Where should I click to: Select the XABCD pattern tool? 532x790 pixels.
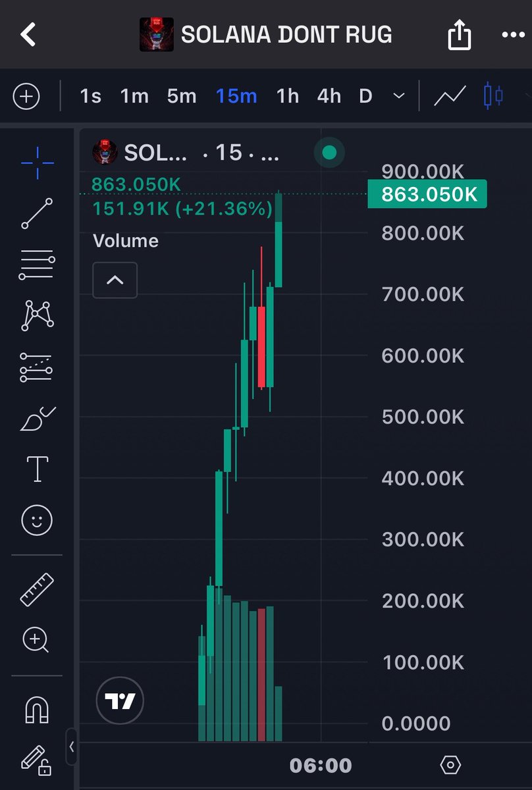[x=38, y=315]
